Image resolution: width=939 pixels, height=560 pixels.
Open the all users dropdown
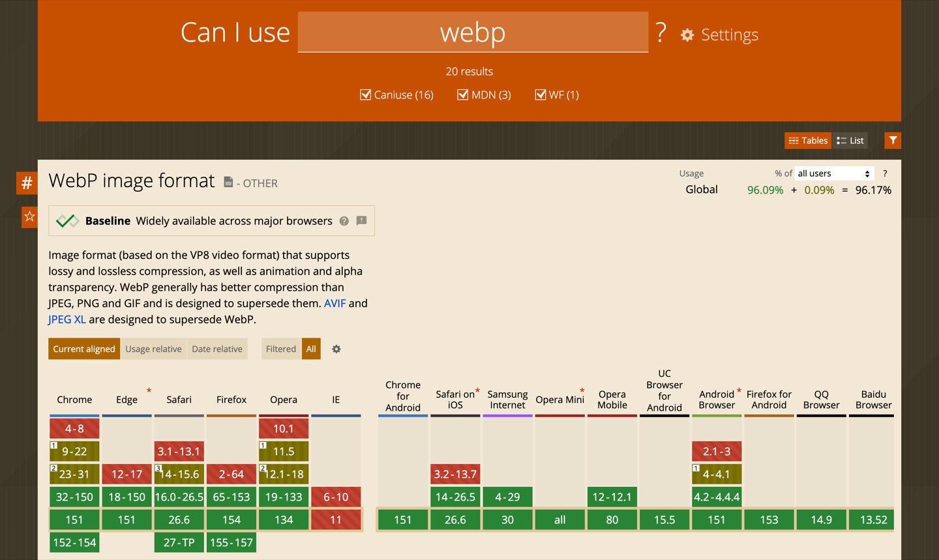(834, 173)
